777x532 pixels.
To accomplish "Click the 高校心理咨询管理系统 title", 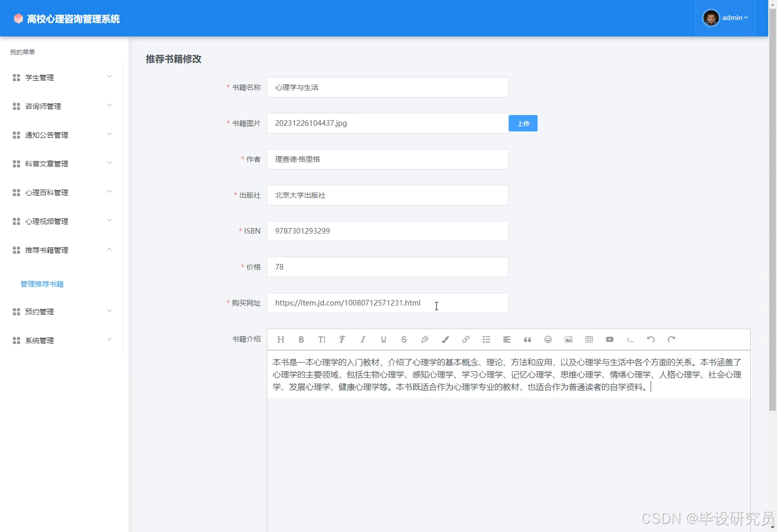I will [73, 19].
